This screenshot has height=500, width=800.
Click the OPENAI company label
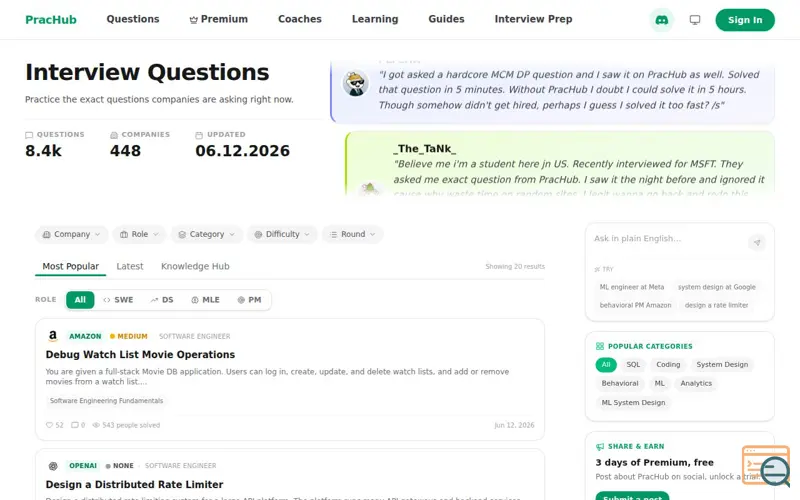(83, 466)
